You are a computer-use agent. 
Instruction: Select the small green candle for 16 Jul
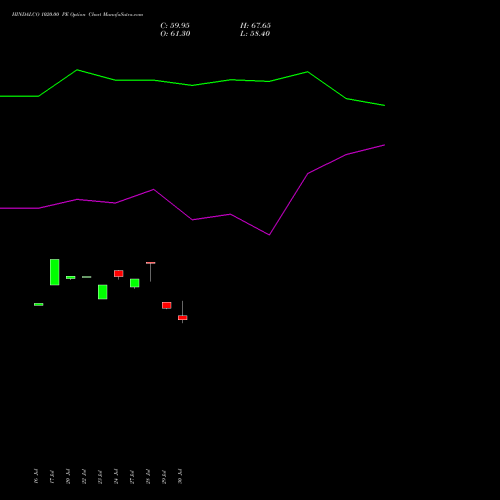click(39, 304)
